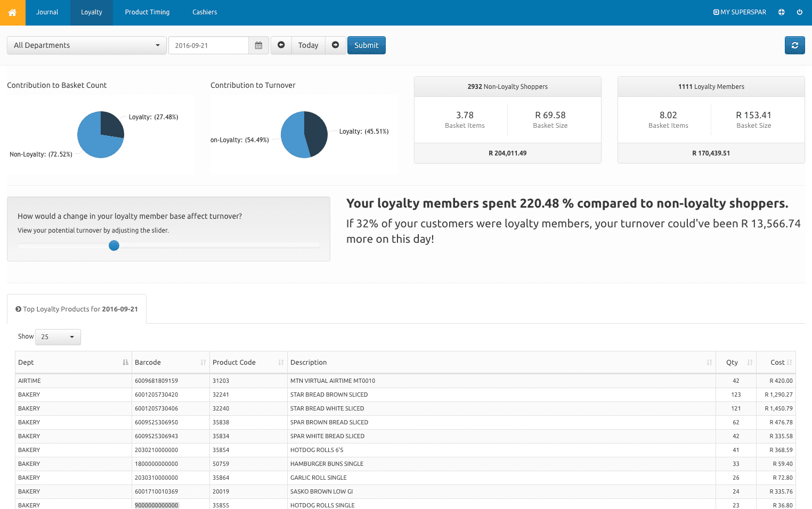
Task: Click the refresh icon button
Action: (x=794, y=45)
